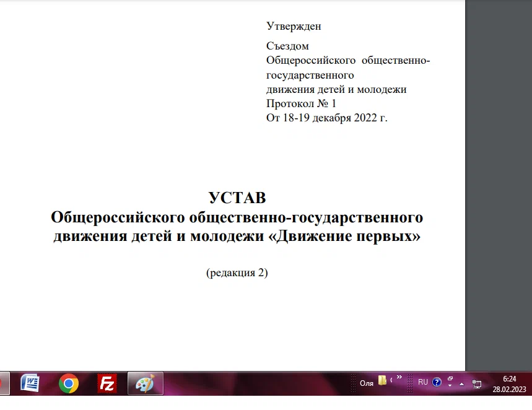Click the bold line "Общероссийского общественно-государственного"
Screen dimensions: 532x410
[237, 217]
